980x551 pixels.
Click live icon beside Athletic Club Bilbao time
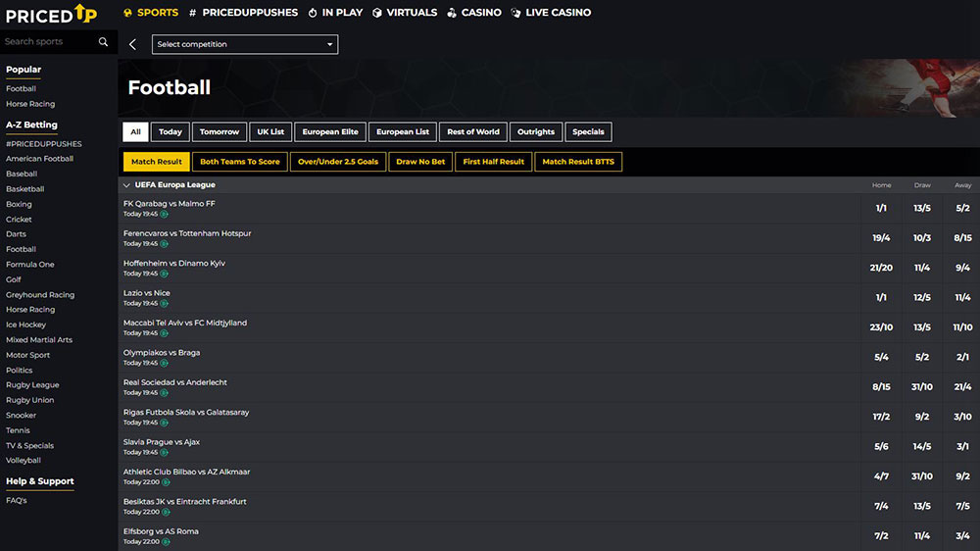click(x=166, y=482)
